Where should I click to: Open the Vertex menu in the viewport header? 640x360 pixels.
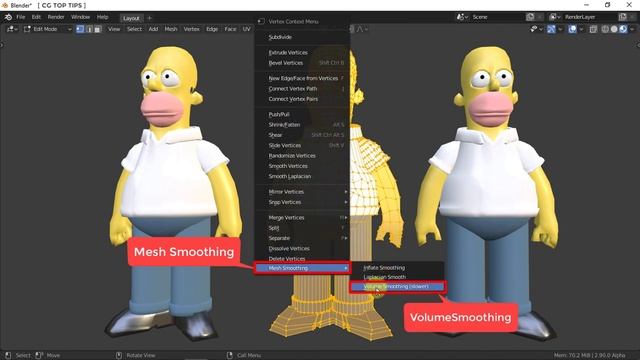coord(191,29)
